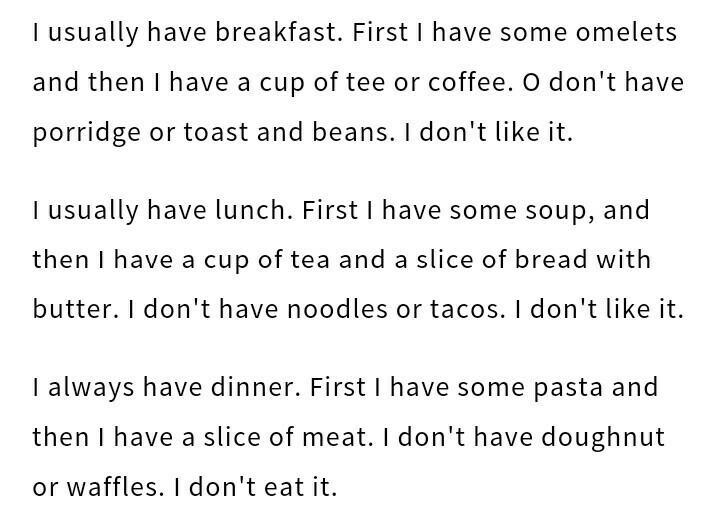720x527 pixels.
Task: Click the word "dinner"
Action: point(252,387)
